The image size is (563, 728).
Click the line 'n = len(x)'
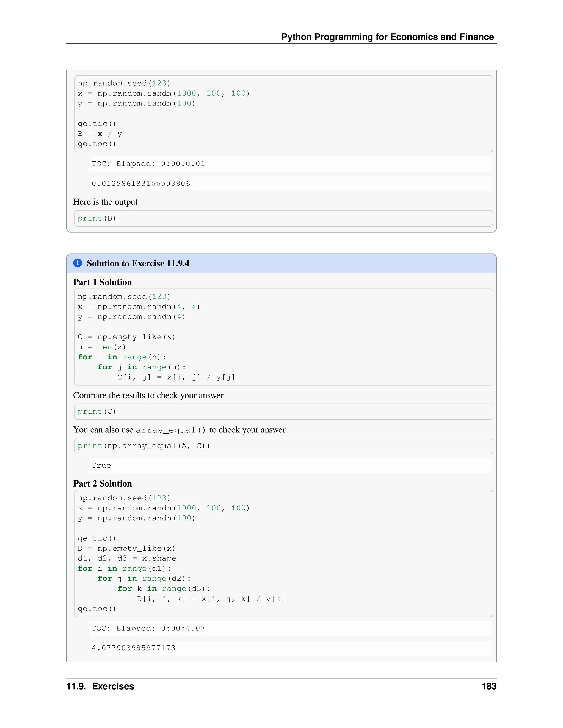pyautogui.click(x=102, y=347)
